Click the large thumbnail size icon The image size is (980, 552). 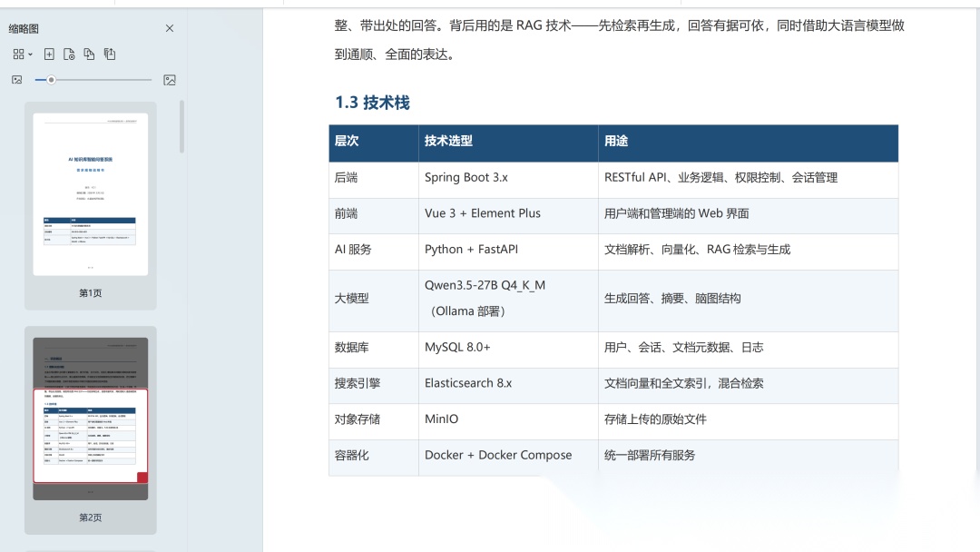(x=170, y=80)
